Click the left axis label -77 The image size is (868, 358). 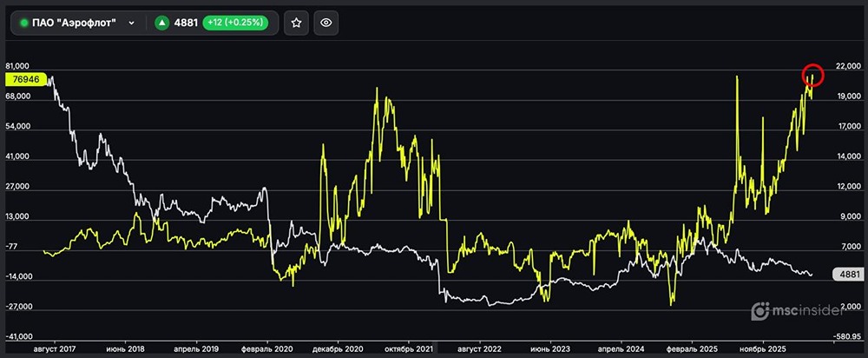tap(11, 247)
